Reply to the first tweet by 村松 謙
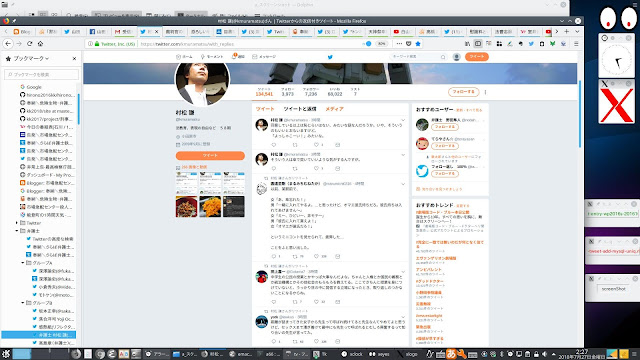Screen dimensions: 640x360 (273, 145)
